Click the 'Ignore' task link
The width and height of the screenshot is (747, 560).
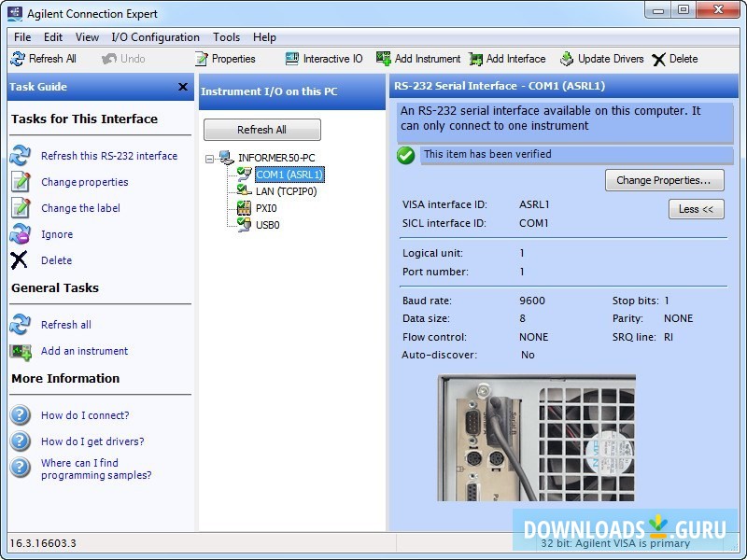[55, 234]
